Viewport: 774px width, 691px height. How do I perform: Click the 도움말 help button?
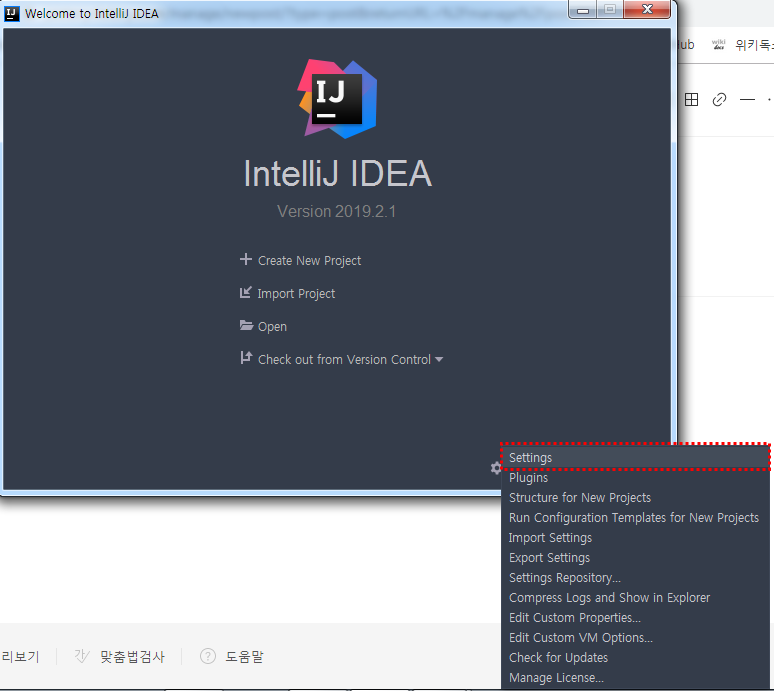pyautogui.click(x=244, y=657)
